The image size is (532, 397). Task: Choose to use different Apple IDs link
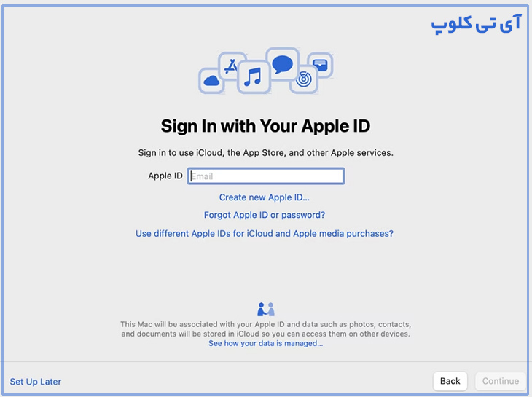click(x=265, y=234)
